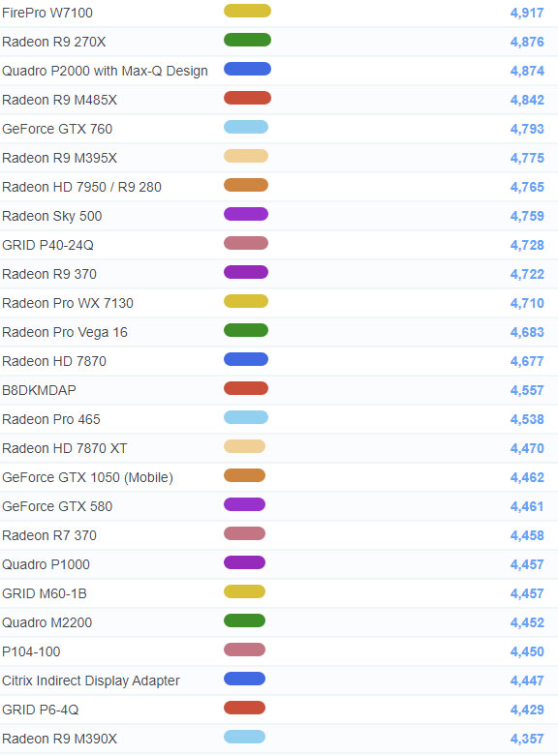Click blue bar for Quadro P2000 Max-Q
Screen dimensions: 558x756
[x=247, y=69]
